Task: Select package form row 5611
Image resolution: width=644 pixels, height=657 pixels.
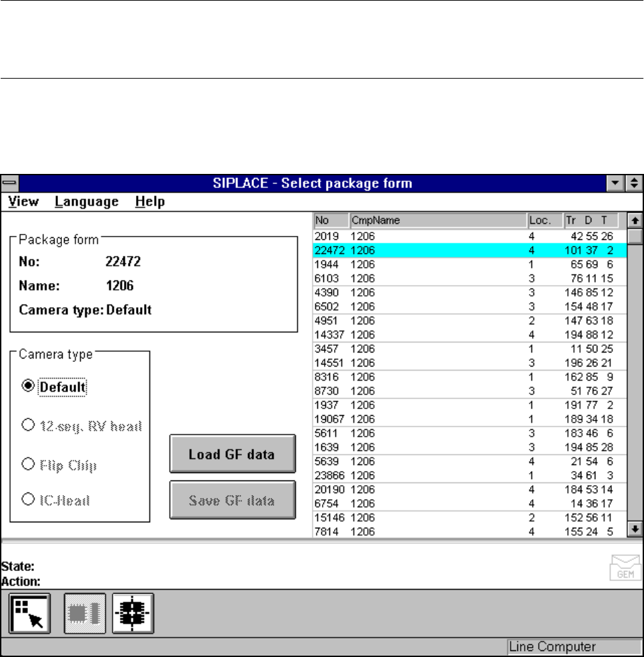Action: (469, 433)
